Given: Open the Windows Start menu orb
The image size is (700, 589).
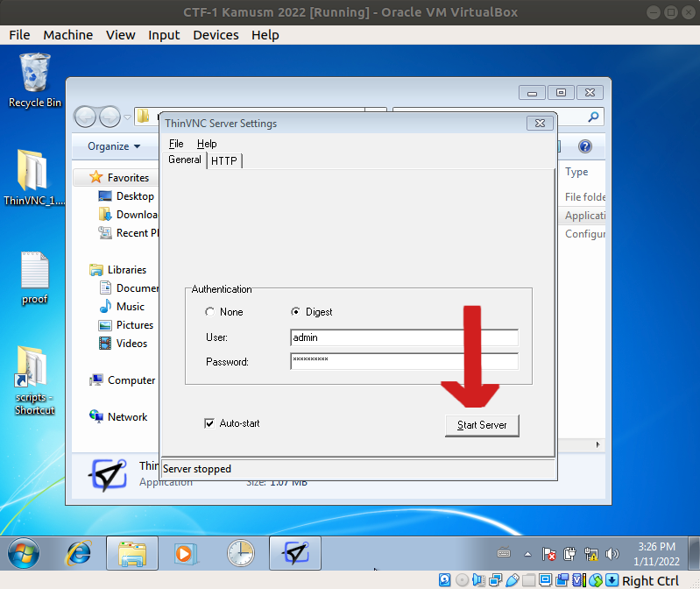Looking at the screenshot, I should (24, 553).
